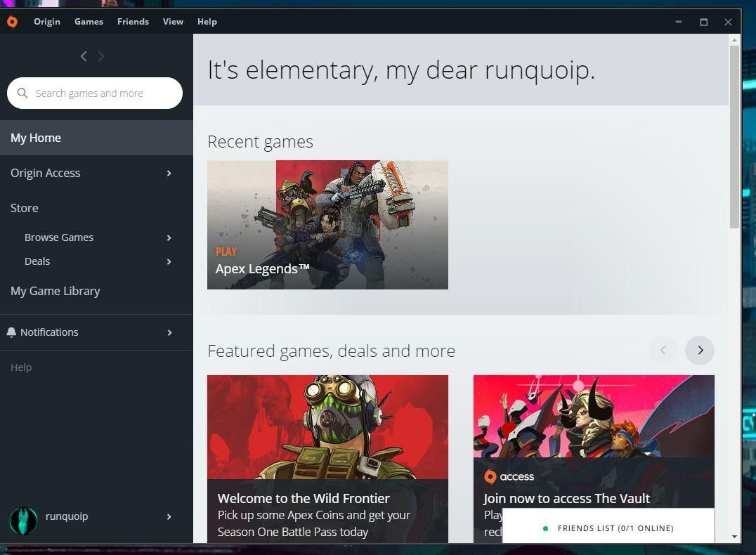Click the runquoip profile avatar

[23, 521]
